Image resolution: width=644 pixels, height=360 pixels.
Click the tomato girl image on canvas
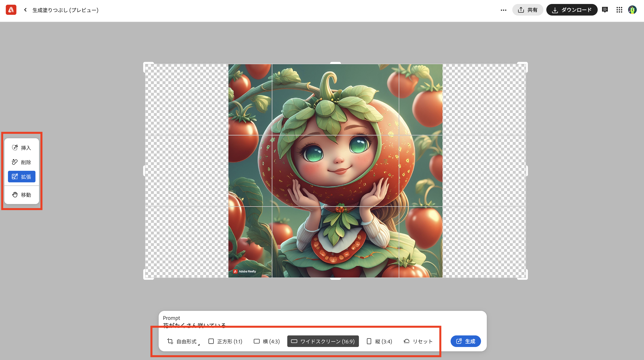[336, 171]
